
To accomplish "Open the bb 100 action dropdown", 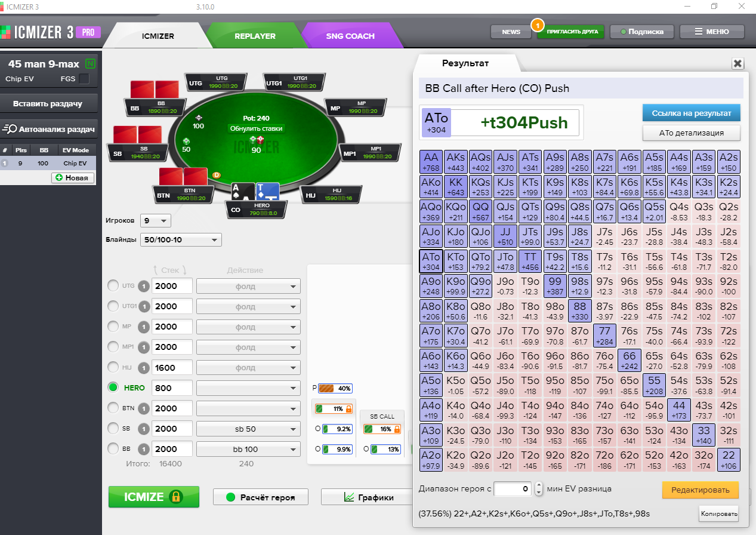I will click(248, 449).
